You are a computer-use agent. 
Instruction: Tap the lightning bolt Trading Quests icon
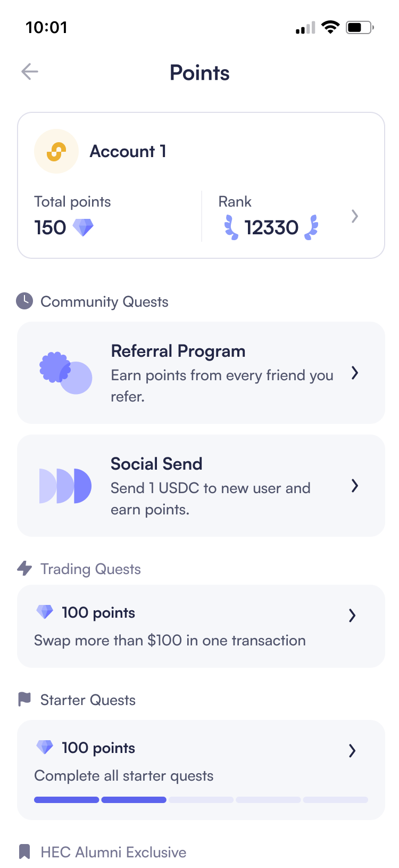click(24, 568)
